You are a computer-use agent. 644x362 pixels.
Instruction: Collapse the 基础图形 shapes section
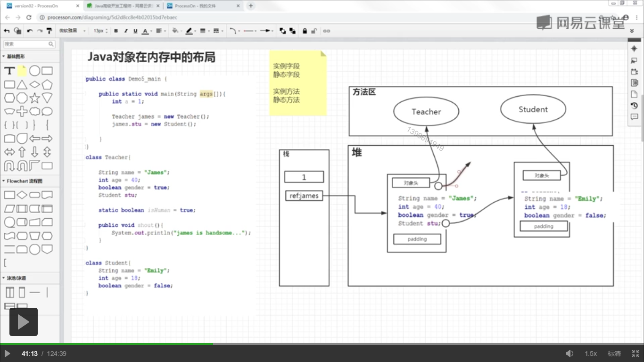[x=15, y=57]
